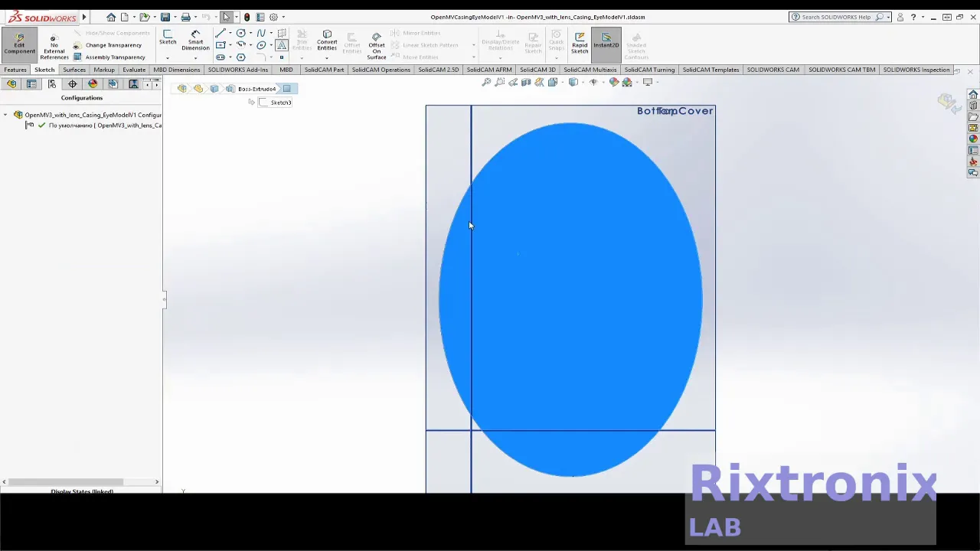Open DimXpertManager panel tab
The image size is (980, 551).
tap(72, 84)
